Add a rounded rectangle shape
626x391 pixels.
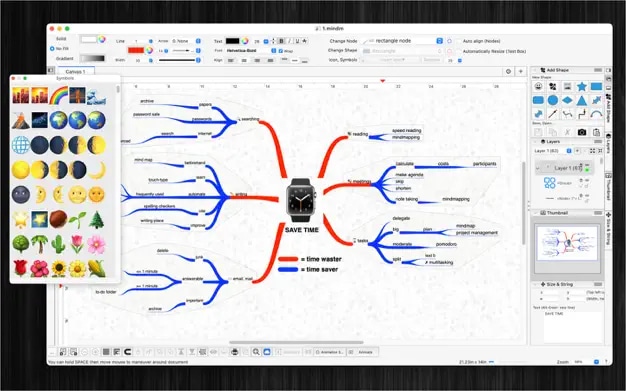(538, 100)
